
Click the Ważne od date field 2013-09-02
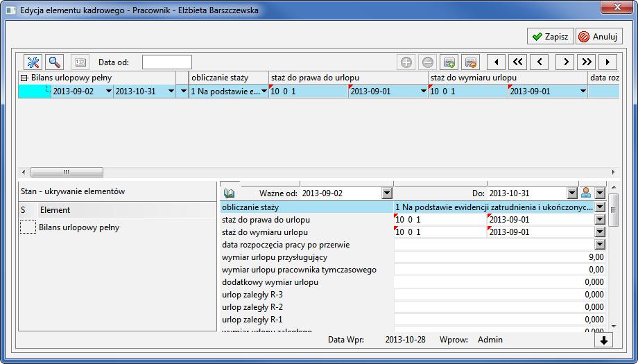341,193
